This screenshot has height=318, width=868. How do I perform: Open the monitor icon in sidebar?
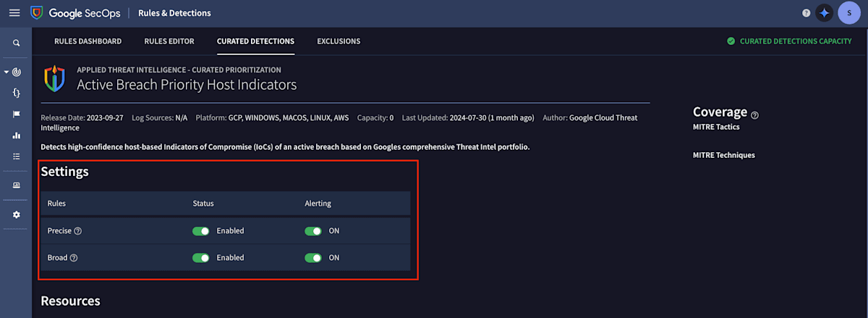coord(16,185)
